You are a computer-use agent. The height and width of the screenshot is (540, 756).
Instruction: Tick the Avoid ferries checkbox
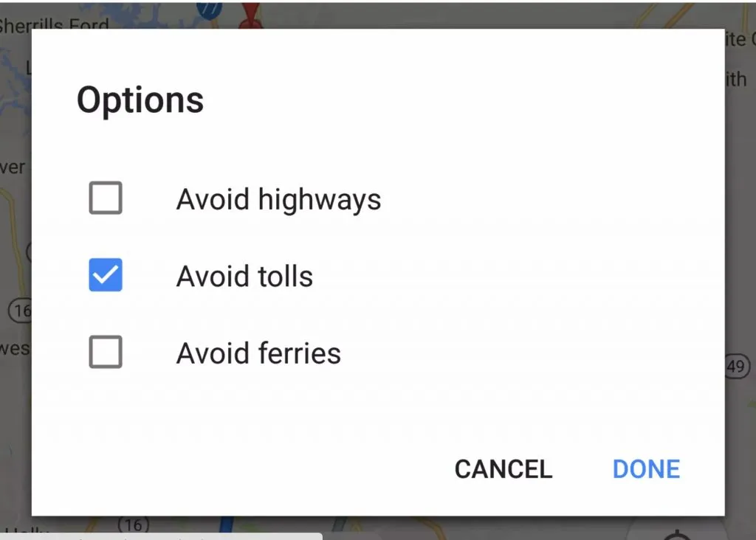coord(106,353)
